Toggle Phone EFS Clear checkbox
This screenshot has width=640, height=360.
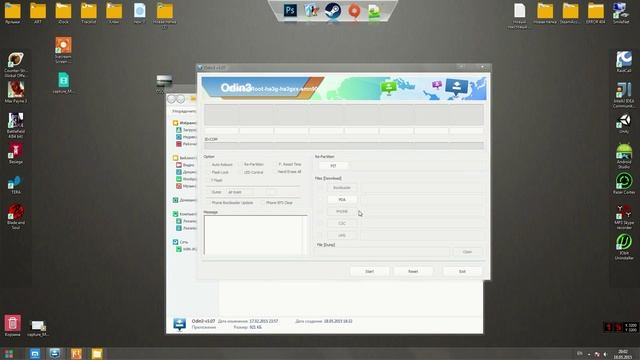pyautogui.click(x=262, y=202)
